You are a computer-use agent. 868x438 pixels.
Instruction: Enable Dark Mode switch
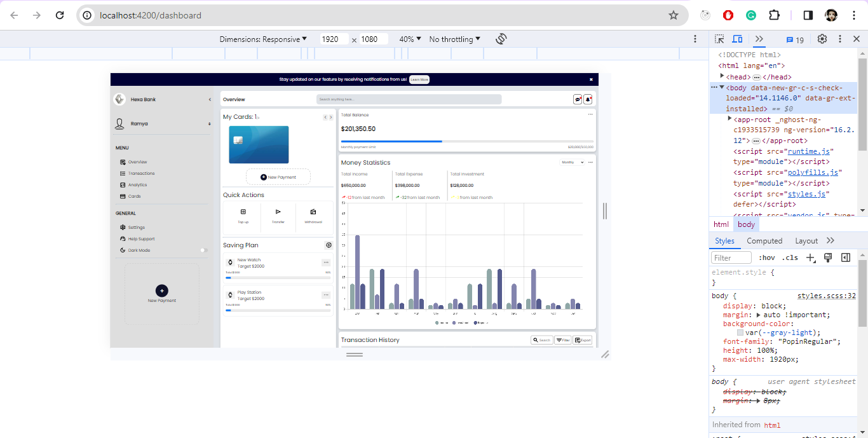(203, 250)
